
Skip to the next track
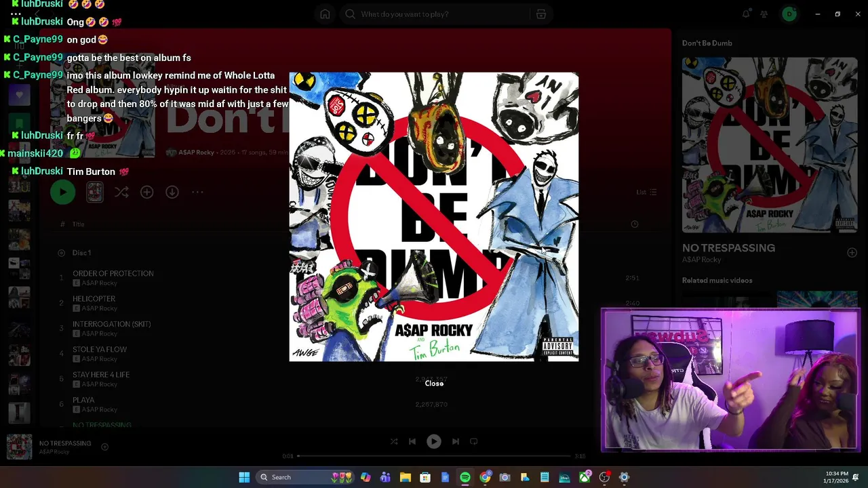point(456,441)
